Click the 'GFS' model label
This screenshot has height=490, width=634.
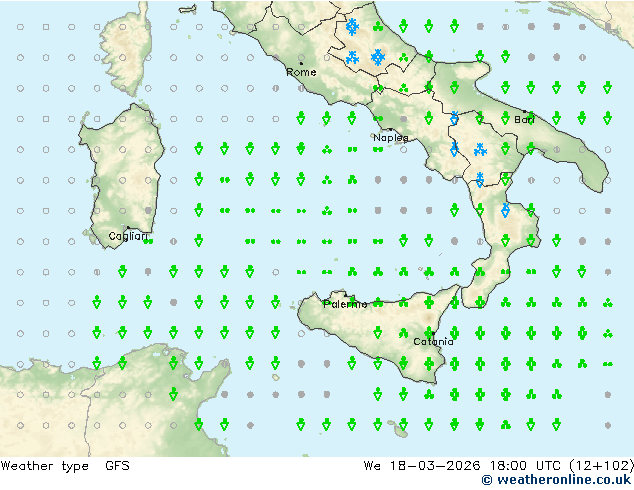tap(117, 466)
